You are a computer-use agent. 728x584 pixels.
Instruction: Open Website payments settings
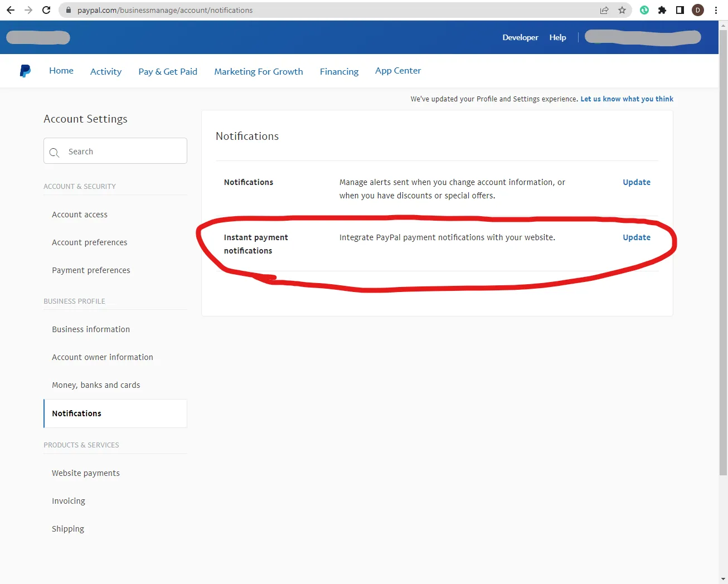pyautogui.click(x=86, y=473)
